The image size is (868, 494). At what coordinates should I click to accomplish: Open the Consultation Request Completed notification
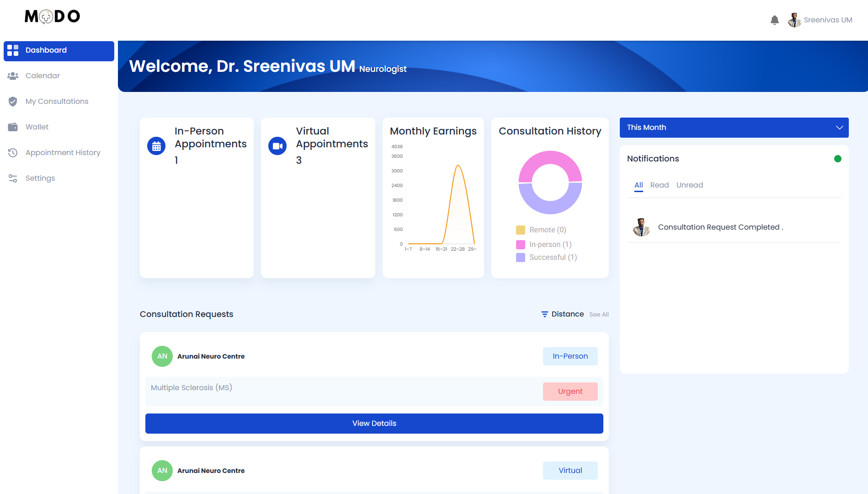(720, 227)
